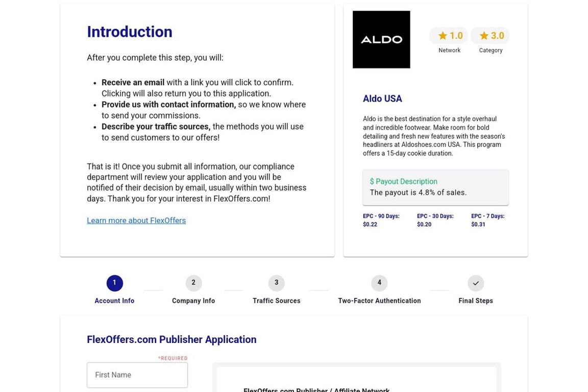
Task: Click the ALDO logo image
Action: (x=381, y=39)
